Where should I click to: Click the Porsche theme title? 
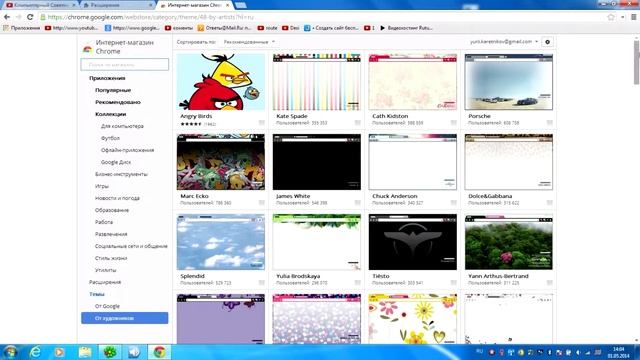click(479, 116)
